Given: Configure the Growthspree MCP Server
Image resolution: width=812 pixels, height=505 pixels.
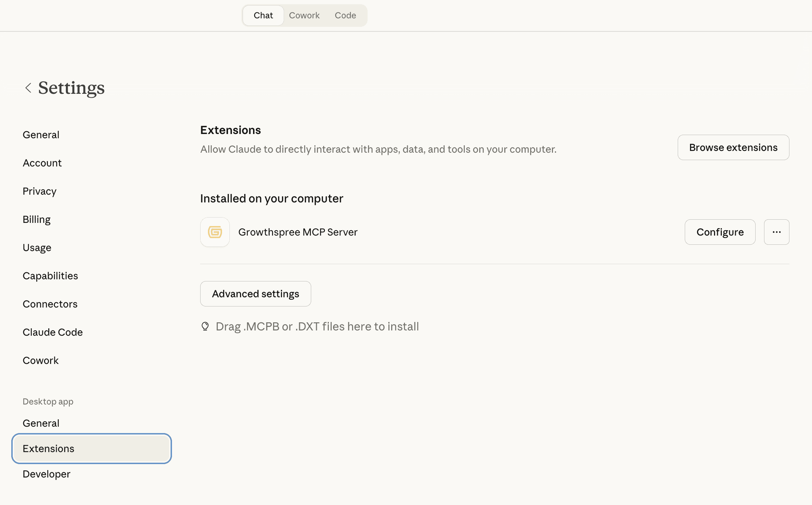Looking at the screenshot, I should (x=720, y=232).
